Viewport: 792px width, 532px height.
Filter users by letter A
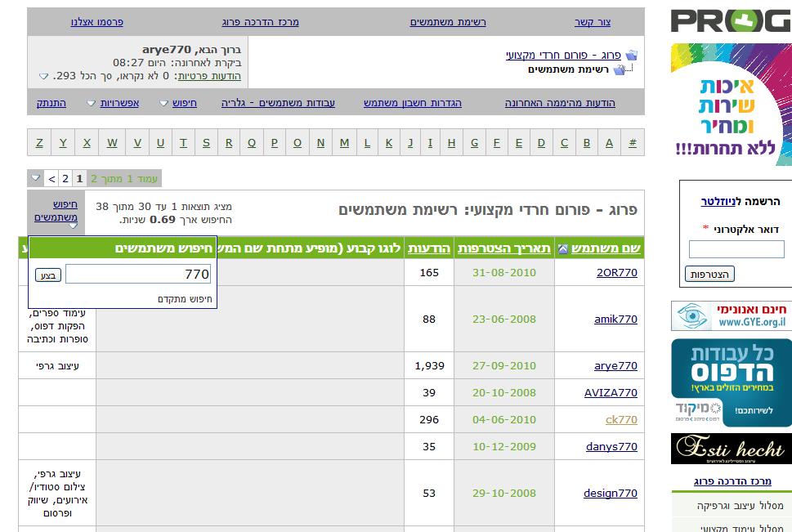coord(609,143)
